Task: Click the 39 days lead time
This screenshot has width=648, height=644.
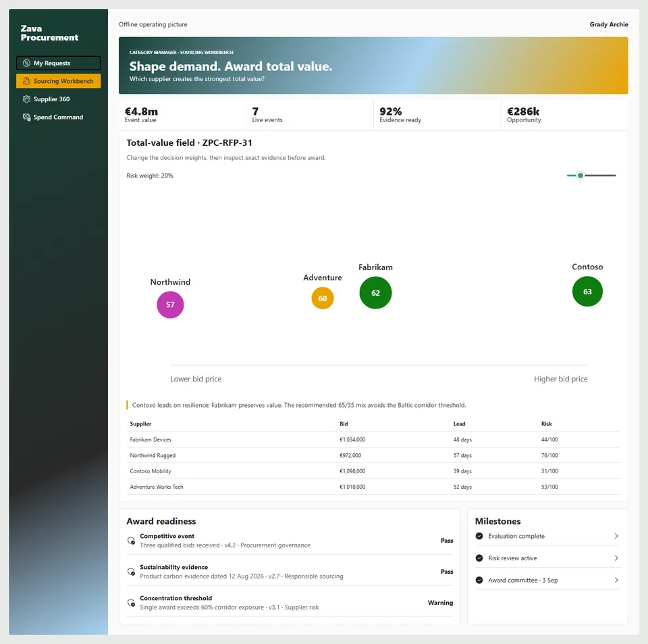Action: click(x=462, y=471)
